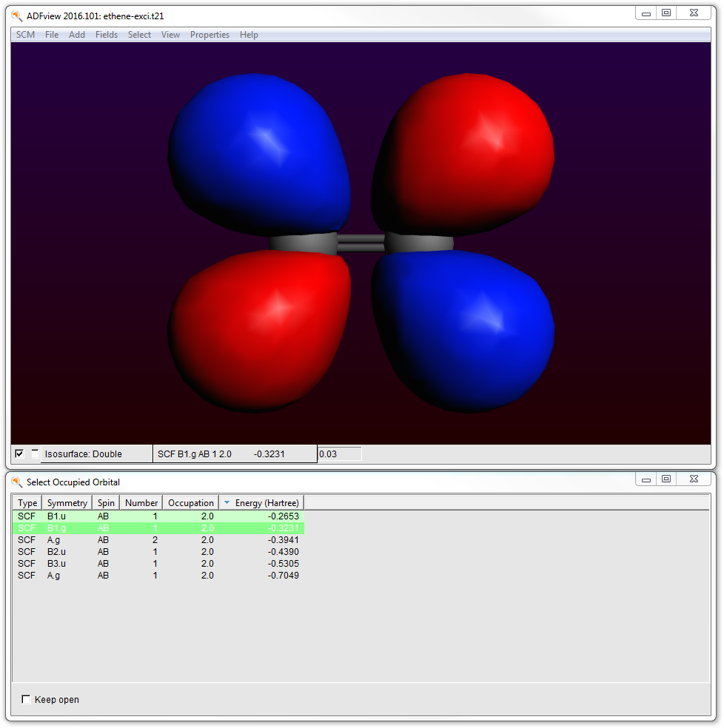Toggle the checked isosurface visibility checkbox
This screenshot has width=724, height=728.
pos(19,454)
